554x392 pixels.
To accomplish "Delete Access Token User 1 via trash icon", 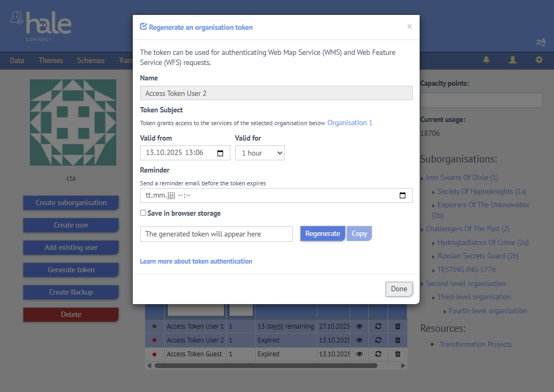I will click(397, 326).
